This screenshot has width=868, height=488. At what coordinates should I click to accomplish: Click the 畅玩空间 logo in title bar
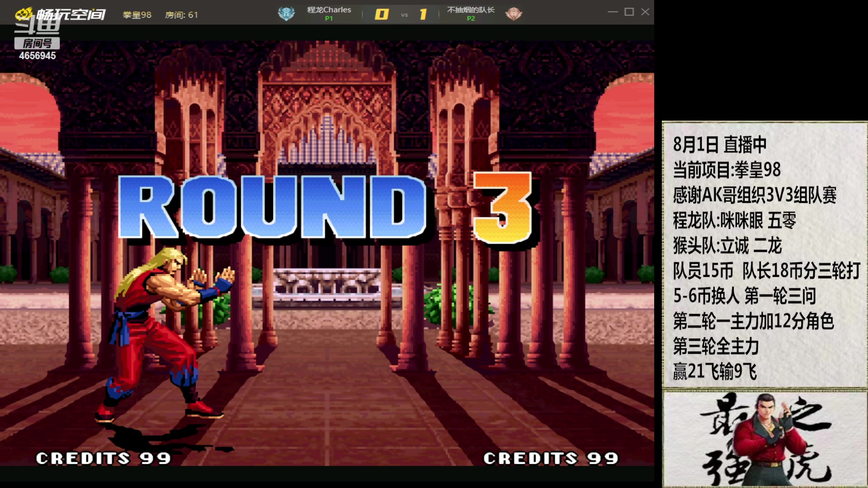[x=61, y=14]
